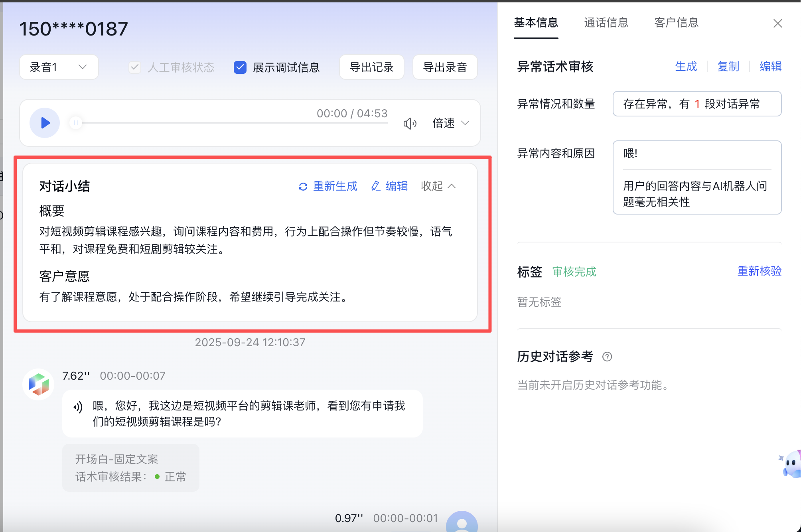
Task: Click the 异常情况和数量 input field
Action: tap(696, 104)
